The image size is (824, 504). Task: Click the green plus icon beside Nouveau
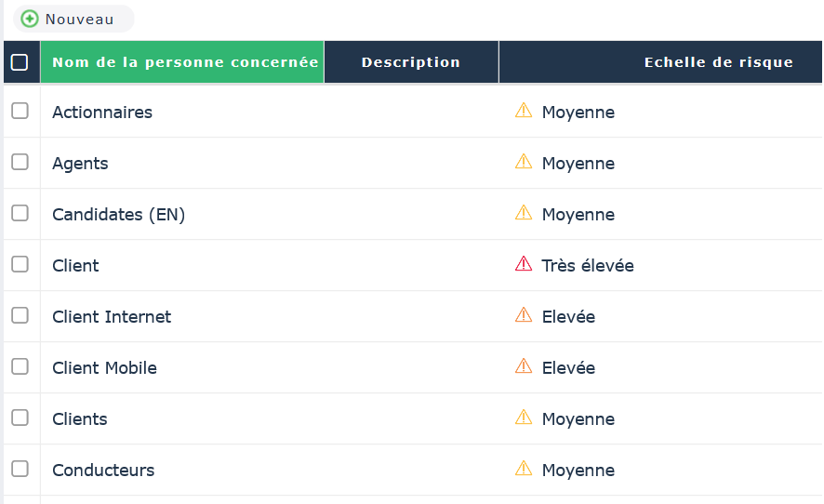pos(30,19)
